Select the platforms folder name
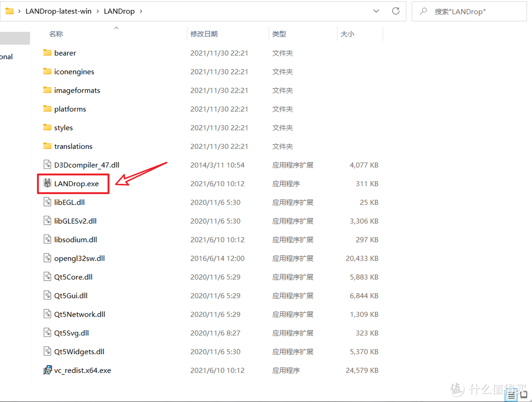 point(70,109)
